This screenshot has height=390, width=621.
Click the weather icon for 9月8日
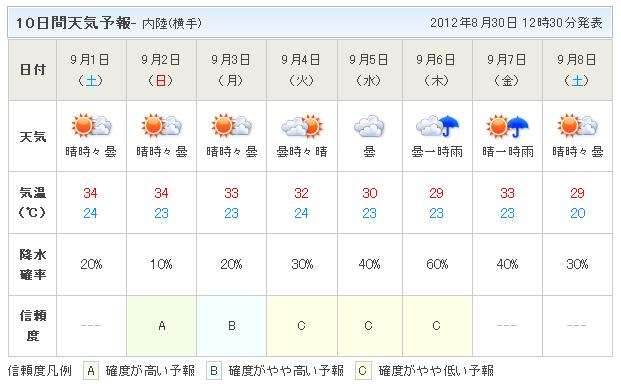coord(577,126)
